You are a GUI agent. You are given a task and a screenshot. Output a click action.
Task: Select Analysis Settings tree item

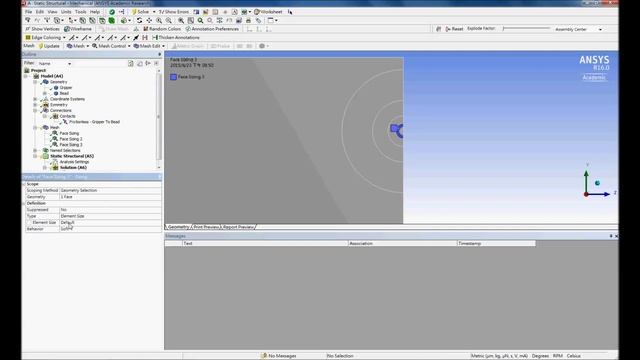click(x=74, y=162)
